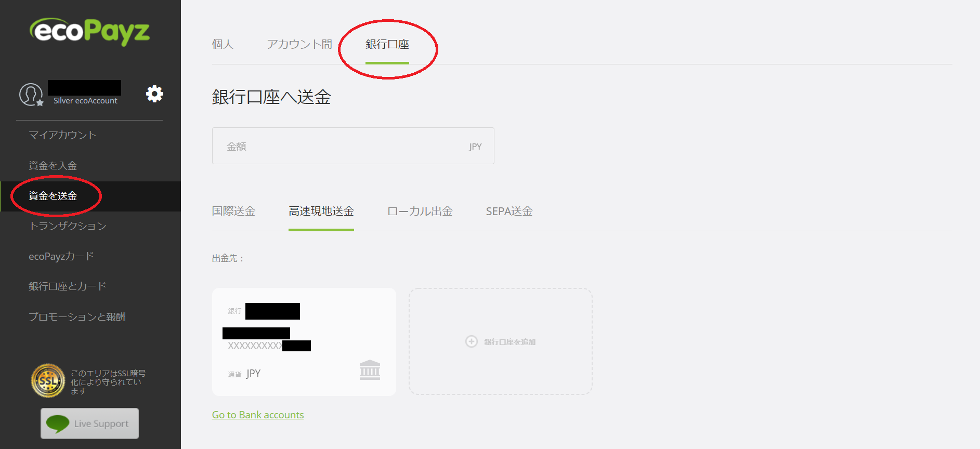Screen dimensions: 980x449
Task: Select 資金を入金 in the sidebar
Action: (x=53, y=166)
